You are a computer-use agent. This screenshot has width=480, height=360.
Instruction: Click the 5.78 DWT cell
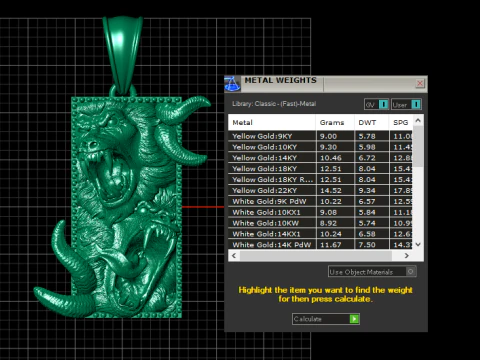(372, 136)
